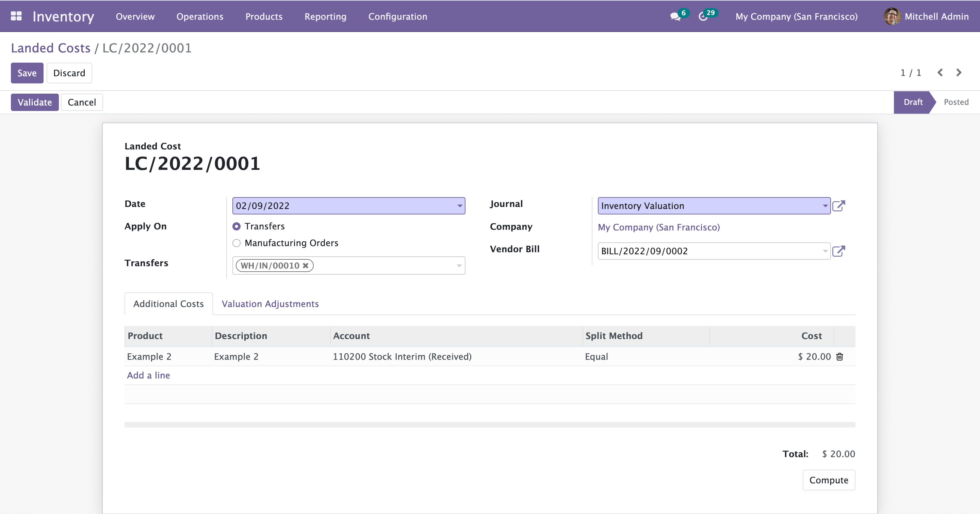Expand the Journal dropdown arrow
The height and width of the screenshot is (514, 980).
pos(825,206)
